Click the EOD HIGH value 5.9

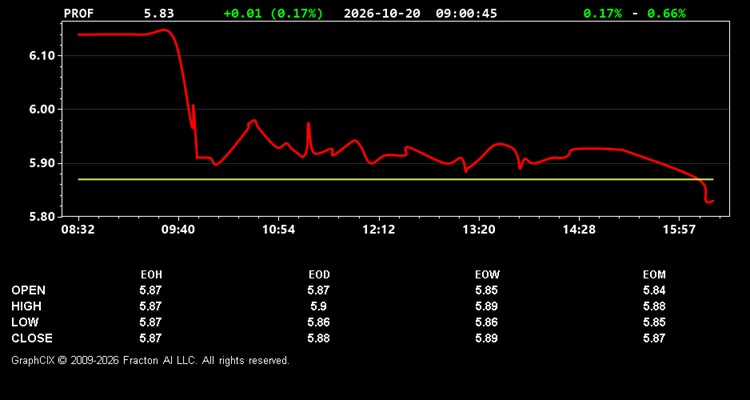coord(319,306)
